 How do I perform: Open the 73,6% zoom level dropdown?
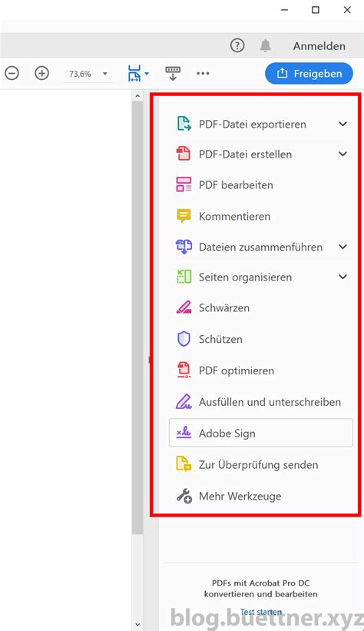[x=104, y=74]
